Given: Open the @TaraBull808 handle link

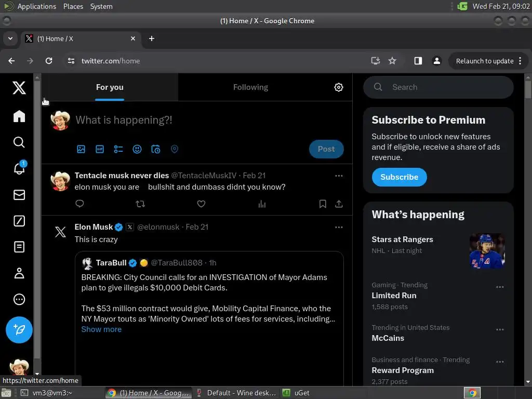Looking at the screenshot, I should [177, 262].
